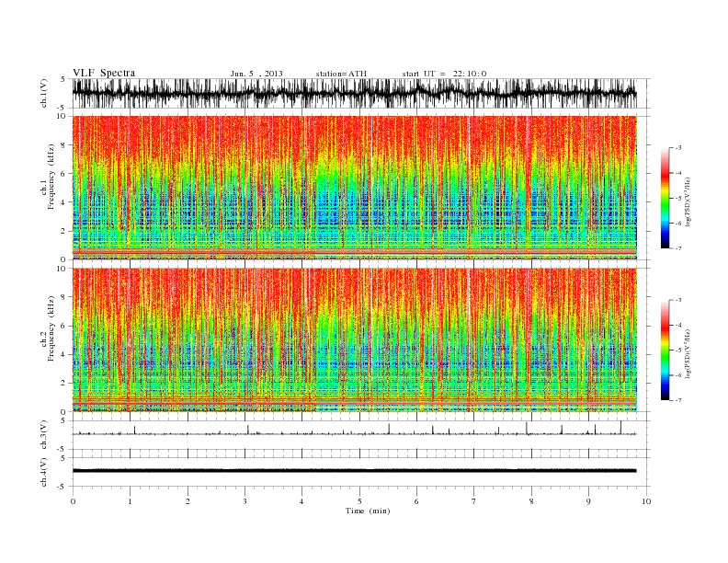The image size is (728, 563).
Task: Select the date text "Jun. 5 , 2013"
Action: 256,74
